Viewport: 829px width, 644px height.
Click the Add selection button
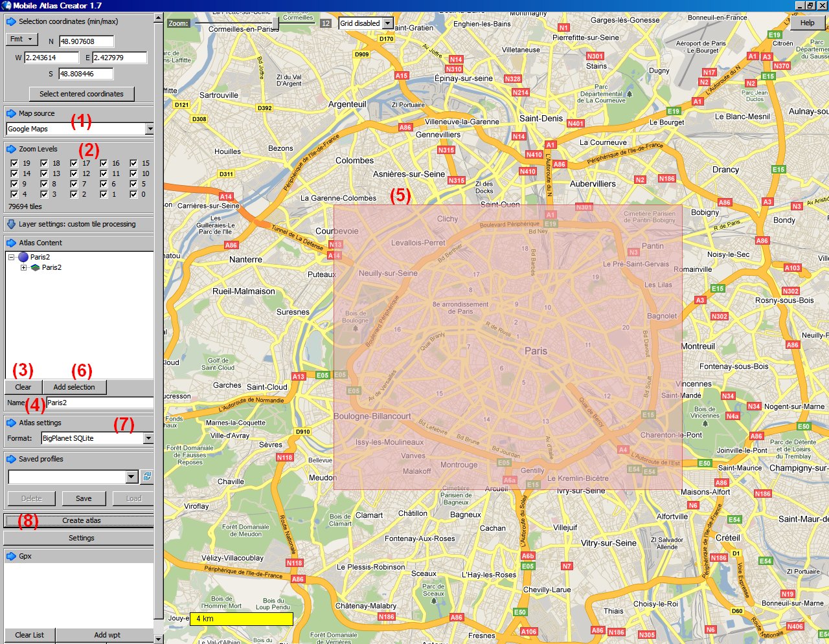[x=74, y=387]
